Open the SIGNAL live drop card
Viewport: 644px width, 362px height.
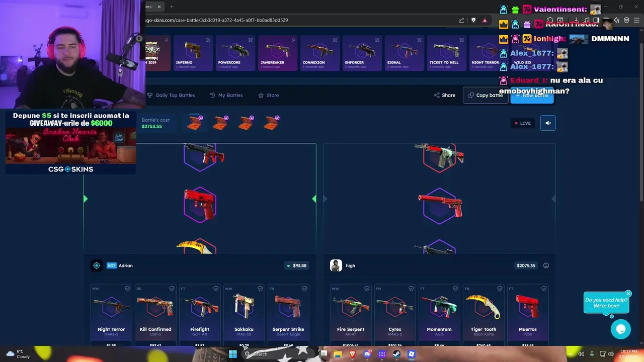tap(404, 53)
